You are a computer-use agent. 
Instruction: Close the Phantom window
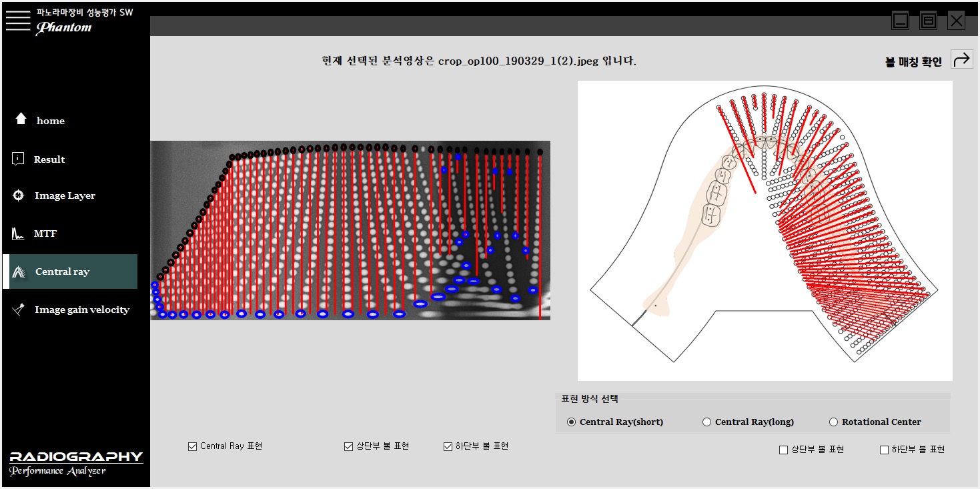coord(957,21)
